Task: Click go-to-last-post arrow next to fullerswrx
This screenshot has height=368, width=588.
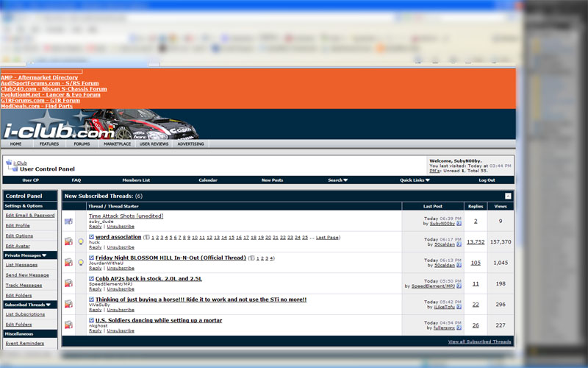Action: (459, 327)
